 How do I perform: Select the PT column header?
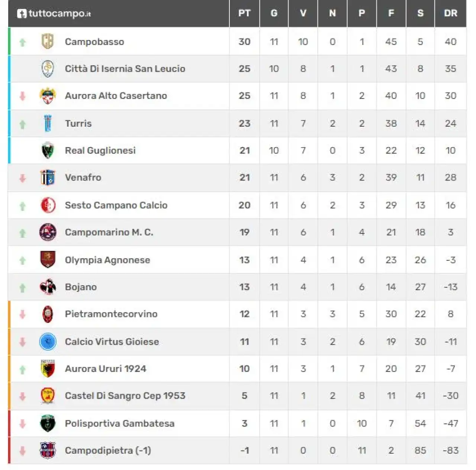pyautogui.click(x=244, y=13)
